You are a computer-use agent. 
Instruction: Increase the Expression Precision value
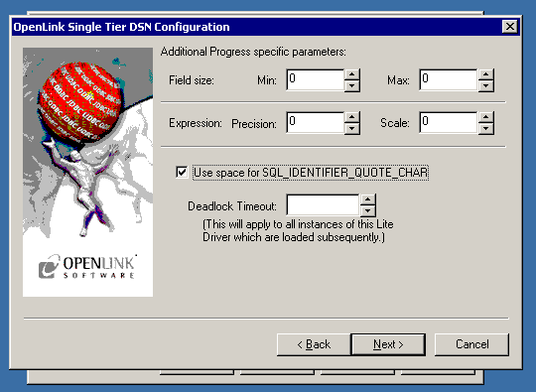tap(351, 117)
